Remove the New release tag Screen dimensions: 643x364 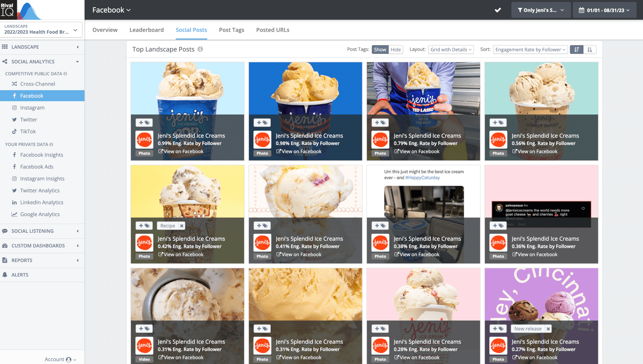(548, 328)
